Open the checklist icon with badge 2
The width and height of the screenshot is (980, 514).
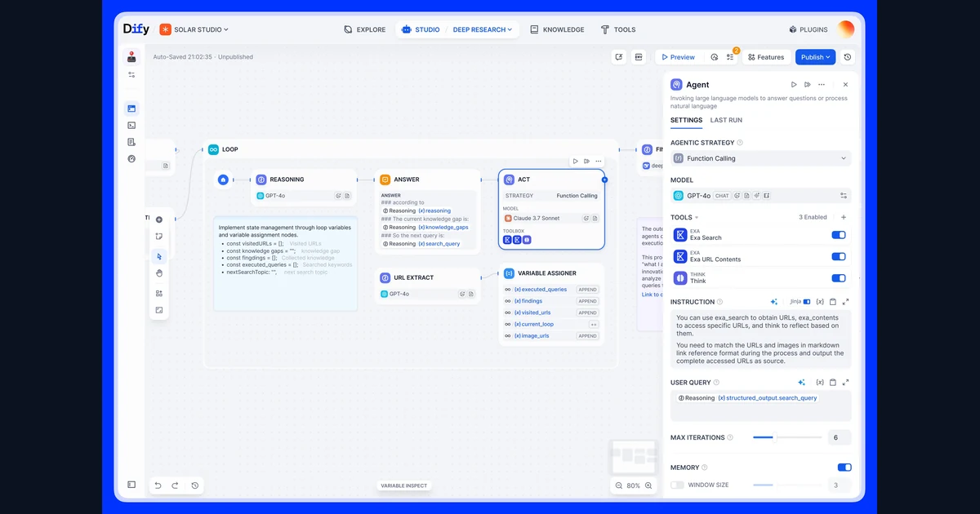[x=730, y=57]
